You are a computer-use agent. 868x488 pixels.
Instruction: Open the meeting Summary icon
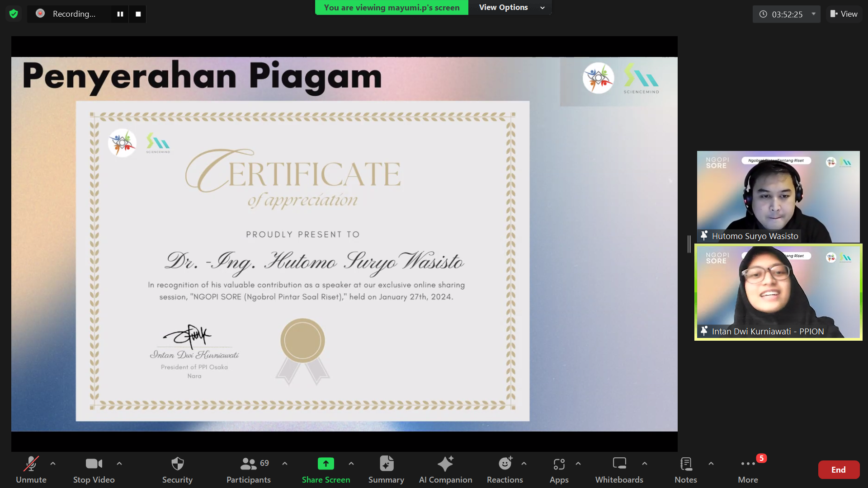386,464
